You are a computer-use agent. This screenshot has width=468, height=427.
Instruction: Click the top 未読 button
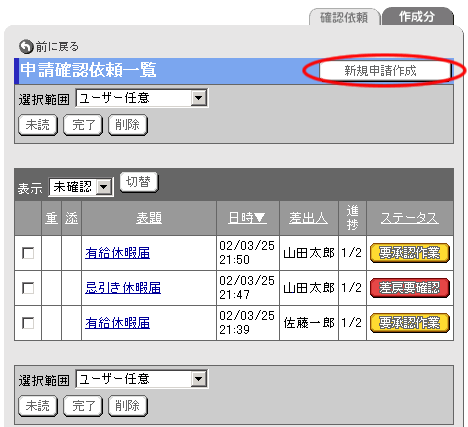click(x=38, y=125)
